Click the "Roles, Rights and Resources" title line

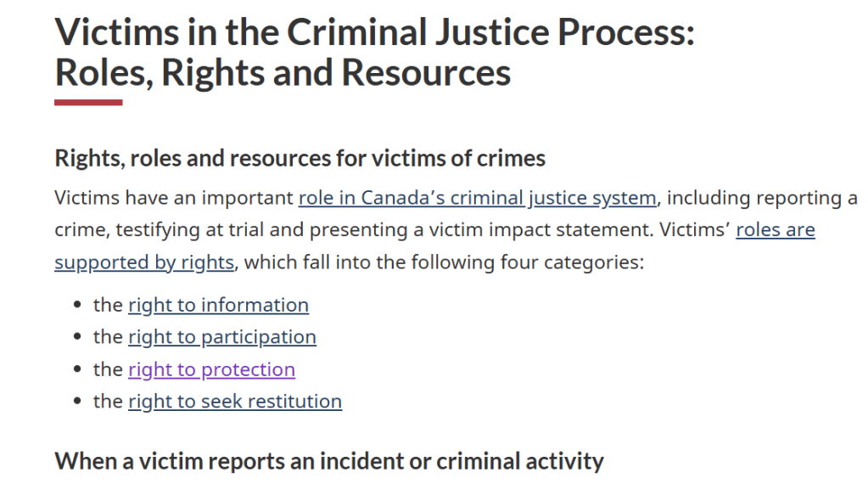283,73
